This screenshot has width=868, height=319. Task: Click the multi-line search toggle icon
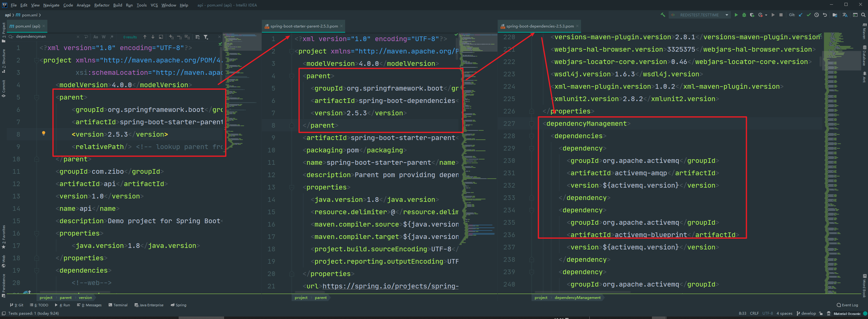point(197,37)
